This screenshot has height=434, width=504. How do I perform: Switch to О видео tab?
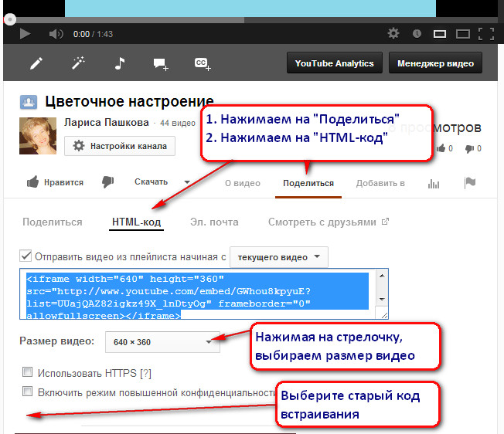[243, 183]
